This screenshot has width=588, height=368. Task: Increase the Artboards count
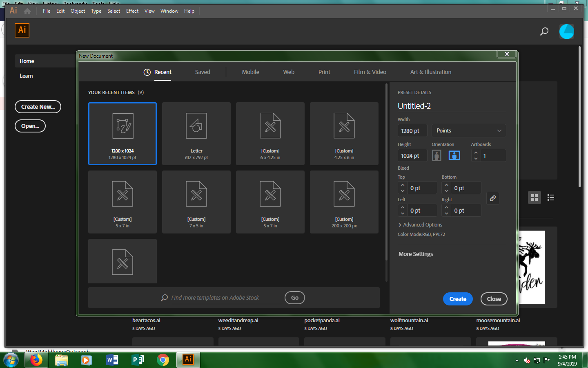(476, 153)
